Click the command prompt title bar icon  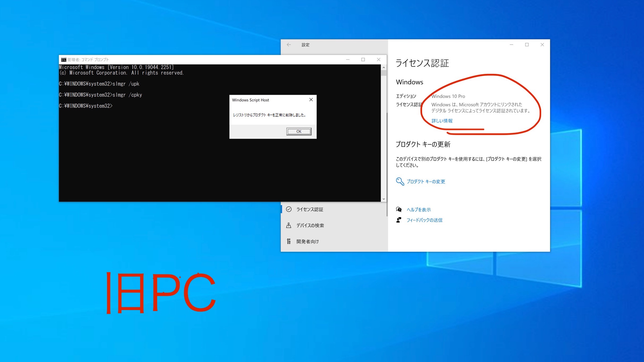tap(63, 60)
